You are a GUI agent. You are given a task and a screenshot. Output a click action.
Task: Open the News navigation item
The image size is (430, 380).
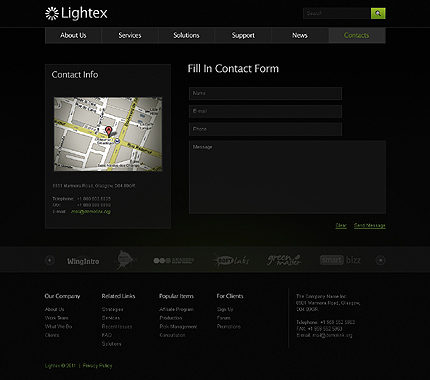click(x=300, y=35)
